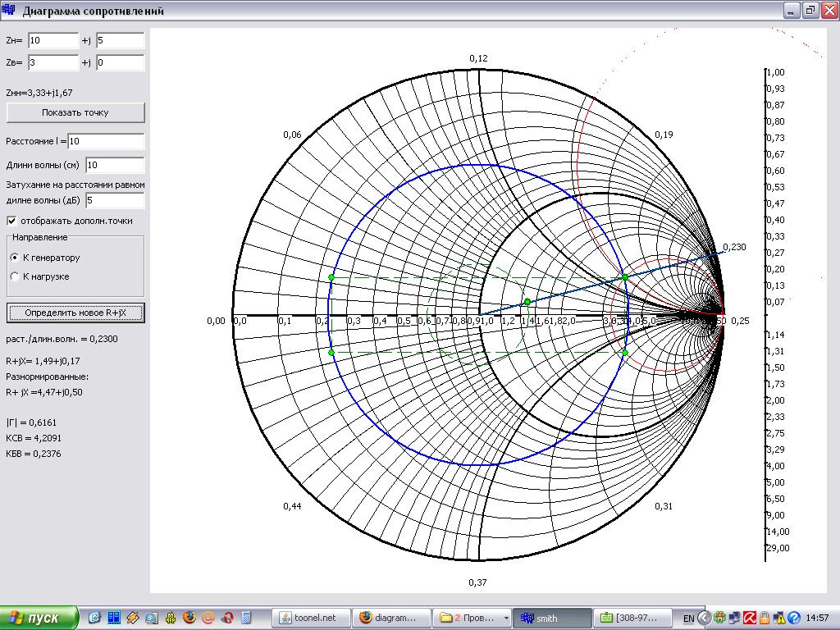840x630 pixels.
Task: Click the Smith chart app icon in title bar
Action: (10, 11)
